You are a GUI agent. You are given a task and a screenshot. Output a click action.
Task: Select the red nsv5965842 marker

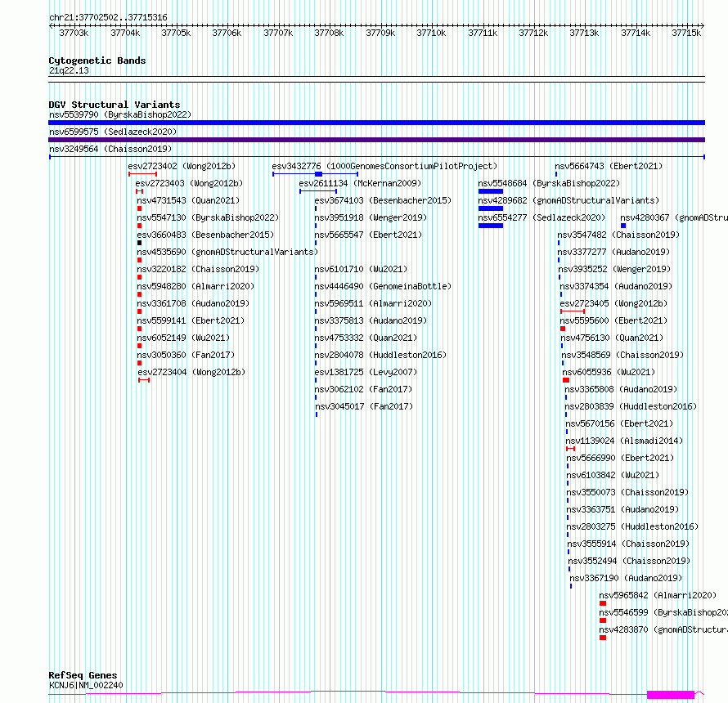tap(603, 603)
